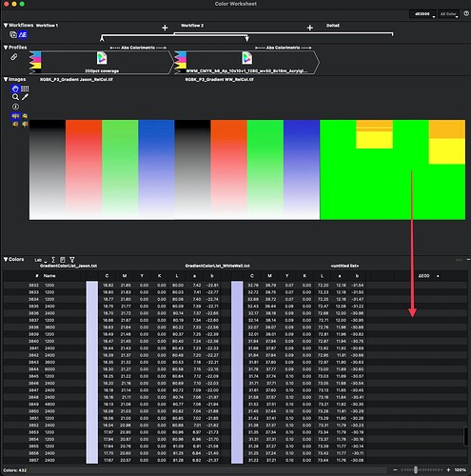Adjust the zoom slider at bottom right
Image resolution: width=471 pixels, height=476 pixels.
pyautogui.click(x=416, y=469)
